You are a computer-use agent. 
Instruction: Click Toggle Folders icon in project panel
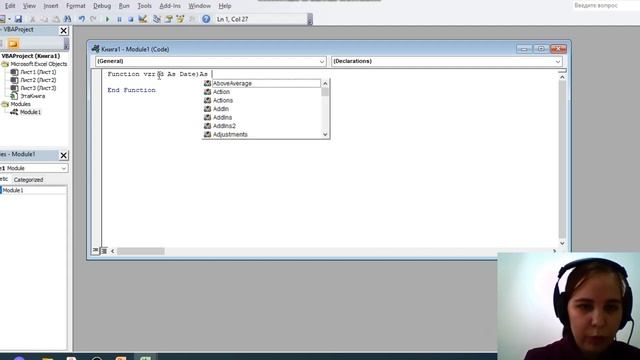point(13,43)
